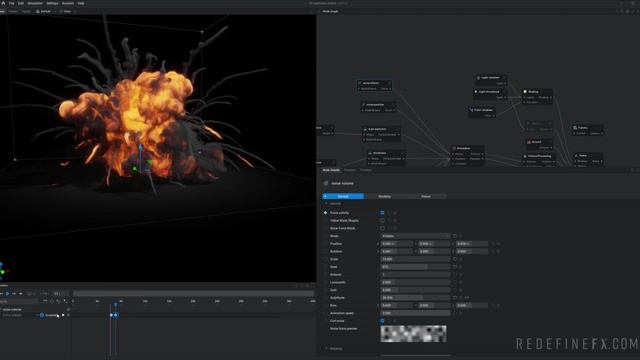Switch to the Masking tab in node properties
Screen dimensions: 640x360
point(384,196)
